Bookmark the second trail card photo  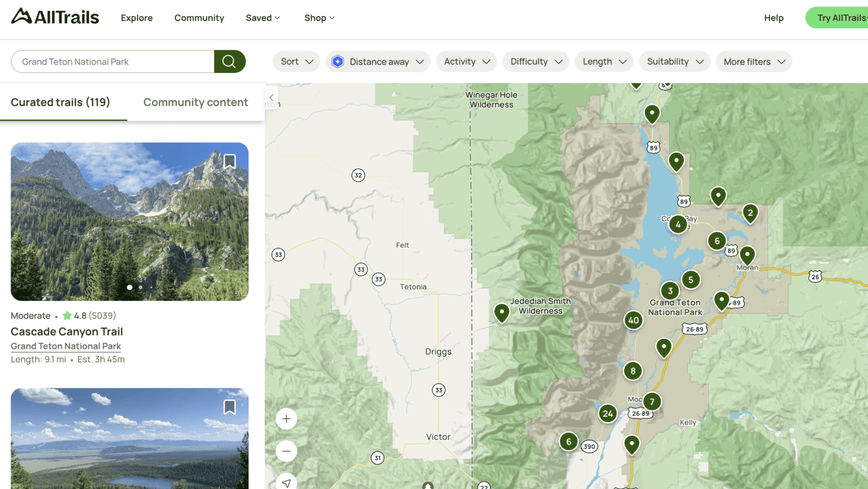point(230,407)
